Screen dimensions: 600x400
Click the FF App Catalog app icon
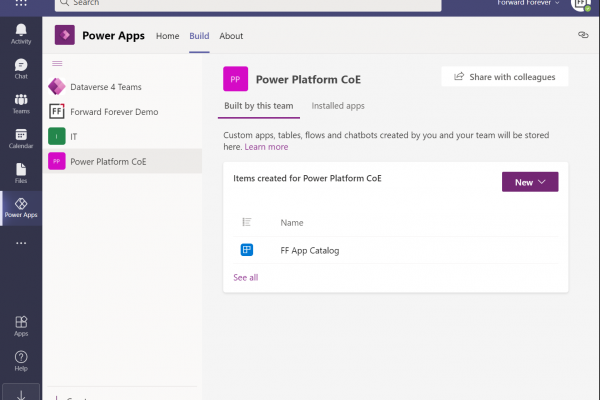pyautogui.click(x=247, y=250)
